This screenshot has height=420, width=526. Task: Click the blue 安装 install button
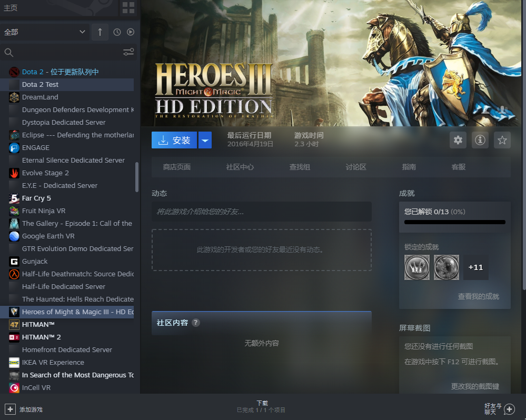[174, 140]
